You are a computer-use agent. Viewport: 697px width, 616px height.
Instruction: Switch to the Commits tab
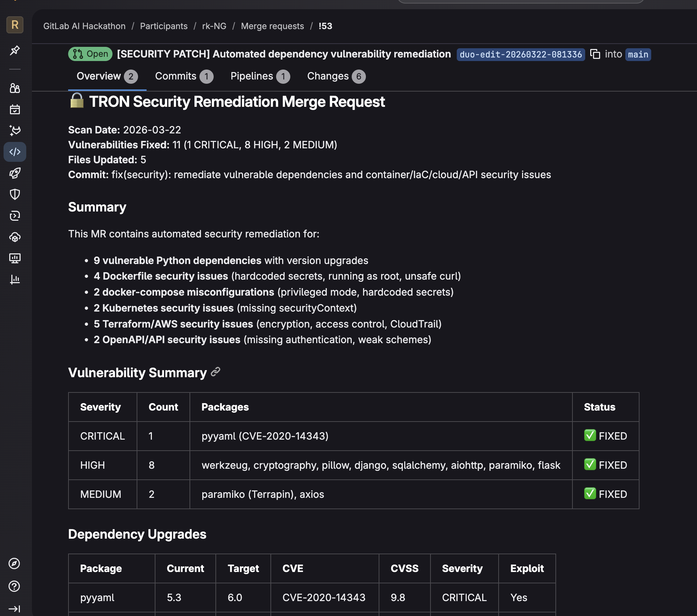tap(184, 76)
